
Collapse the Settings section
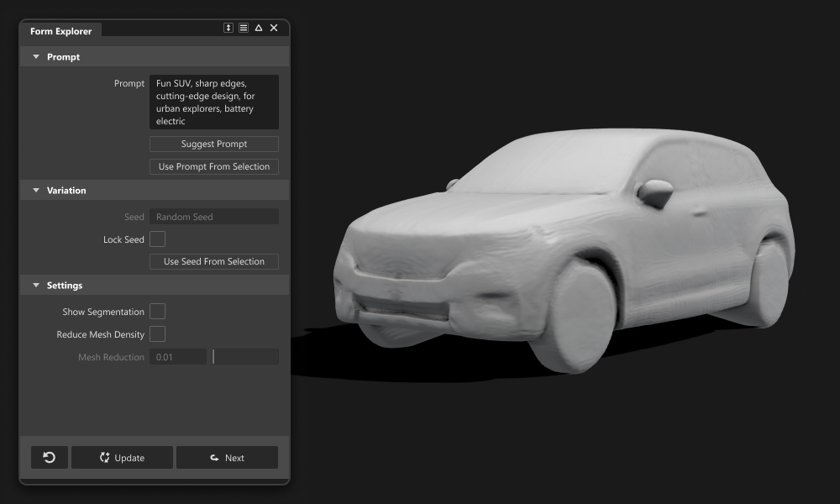coord(35,285)
